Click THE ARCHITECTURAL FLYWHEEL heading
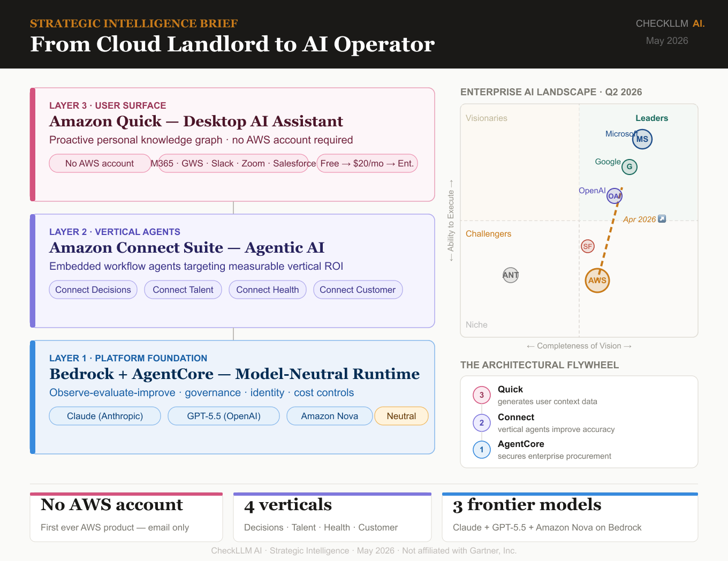The height and width of the screenshot is (561, 728). click(540, 365)
